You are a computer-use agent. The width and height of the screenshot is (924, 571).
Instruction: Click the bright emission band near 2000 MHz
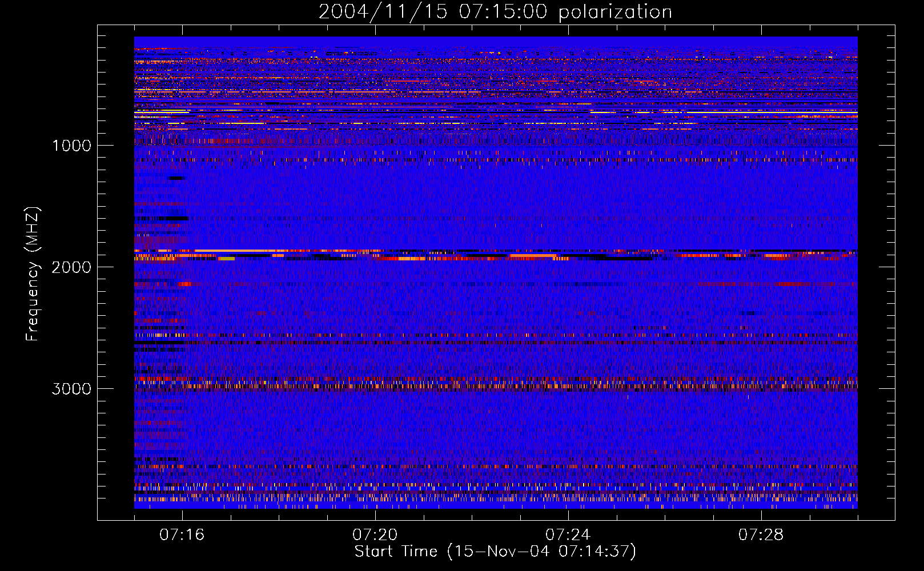click(x=496, y=255)
